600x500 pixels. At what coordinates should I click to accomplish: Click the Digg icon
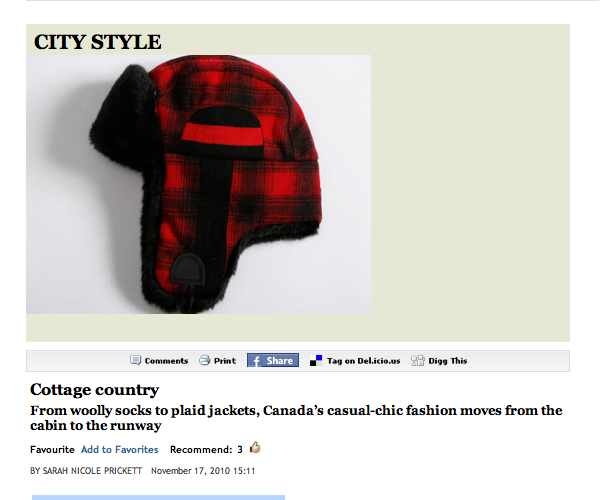(x=418, y=360)
